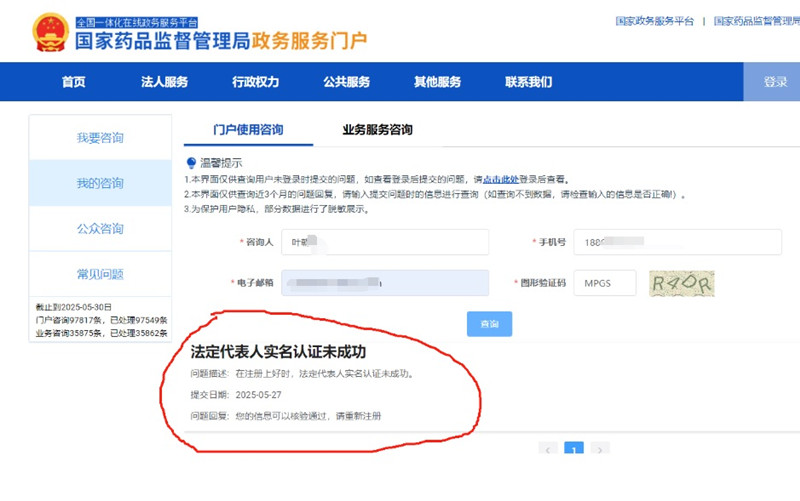Click the 业务咨询35875条 statistics line
This screenshot has height=501, width=800.
click(x=102, y=333)
